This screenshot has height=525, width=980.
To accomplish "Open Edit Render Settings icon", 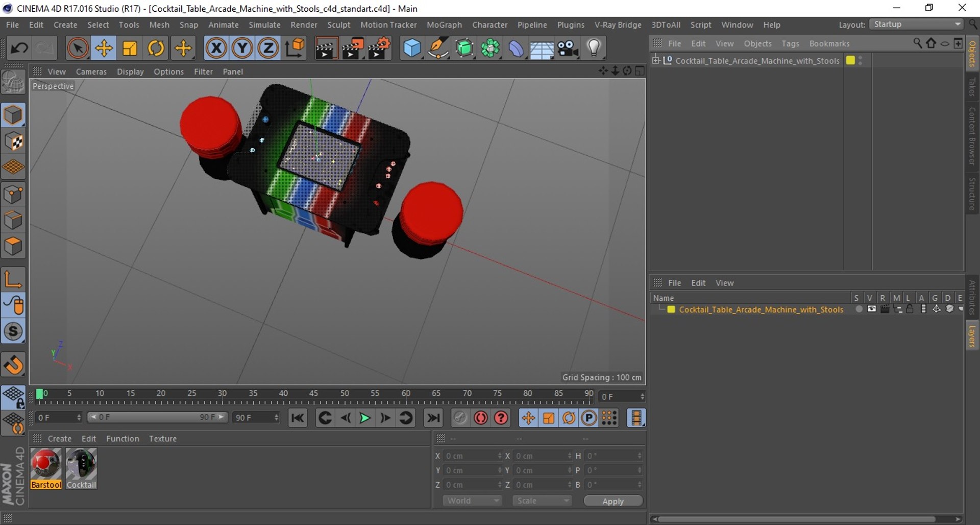I will tap(379, 49).
